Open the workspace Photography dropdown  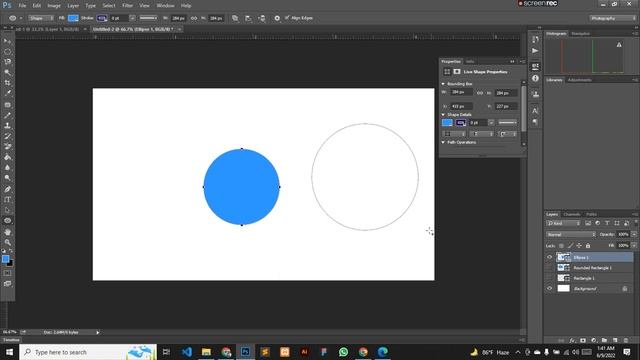(613, 18)
